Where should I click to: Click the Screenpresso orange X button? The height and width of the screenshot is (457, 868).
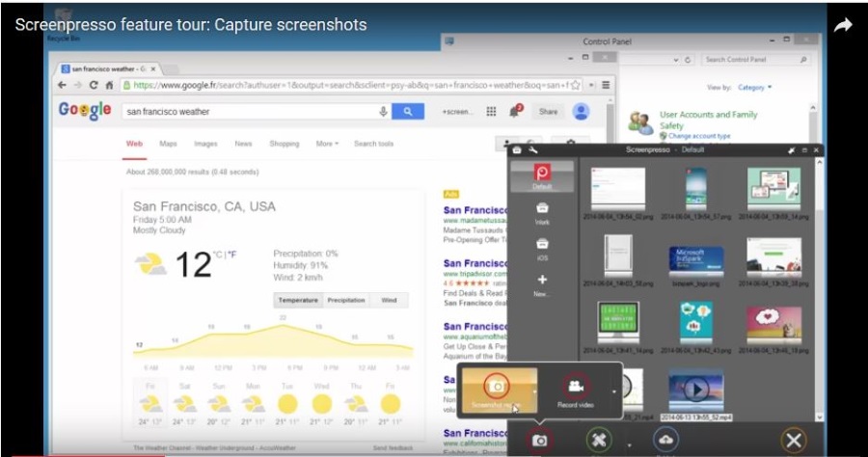click(x=794, y=441)
